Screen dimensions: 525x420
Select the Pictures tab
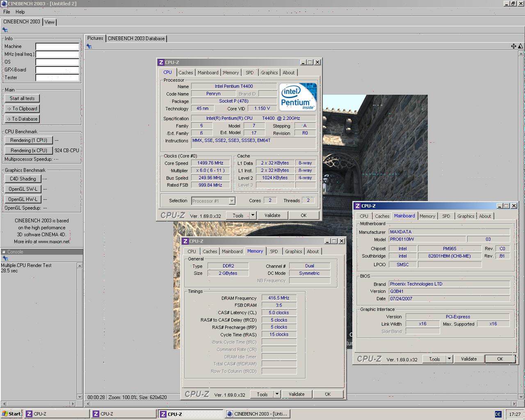point(95,38)
